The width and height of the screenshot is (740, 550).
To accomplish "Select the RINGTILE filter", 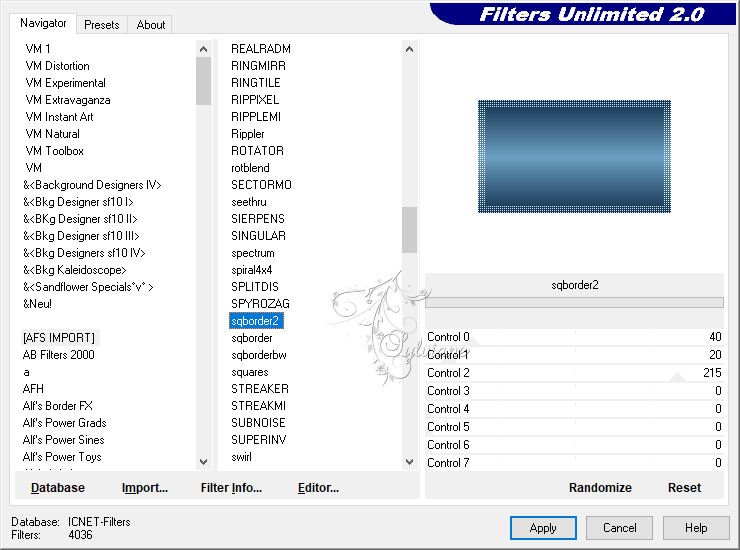I will pyautogui.click(x=256, y=83).
